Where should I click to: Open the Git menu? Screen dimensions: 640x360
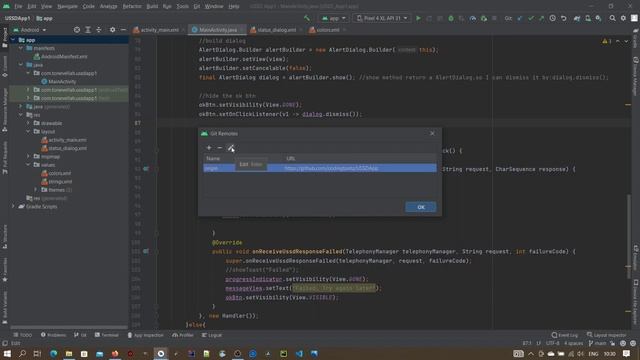[197, 7]
